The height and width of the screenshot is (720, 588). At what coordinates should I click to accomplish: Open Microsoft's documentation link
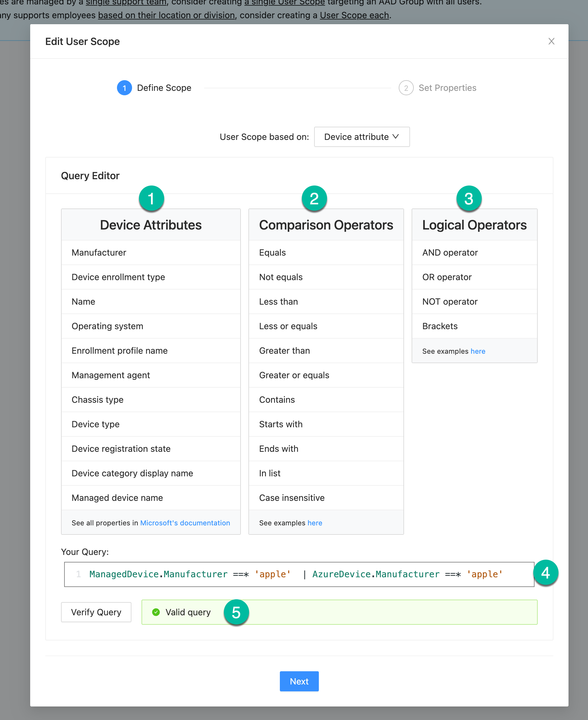coord(185,523)
